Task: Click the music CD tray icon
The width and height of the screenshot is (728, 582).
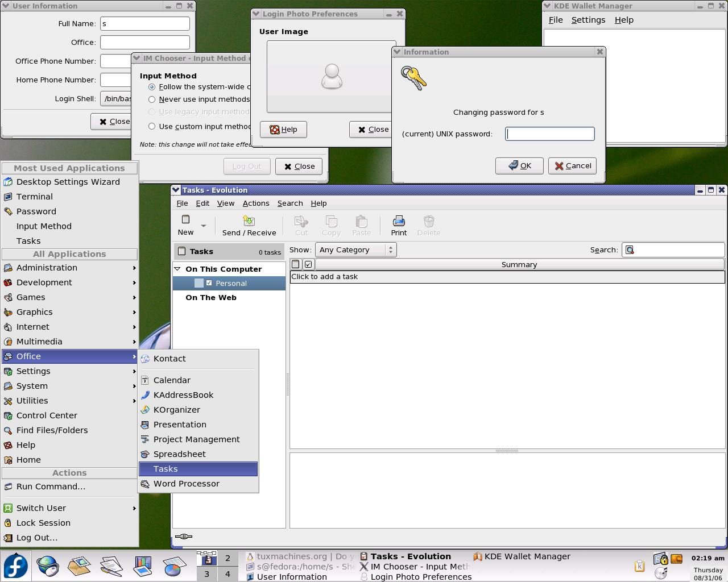Action: pos(661,573)
